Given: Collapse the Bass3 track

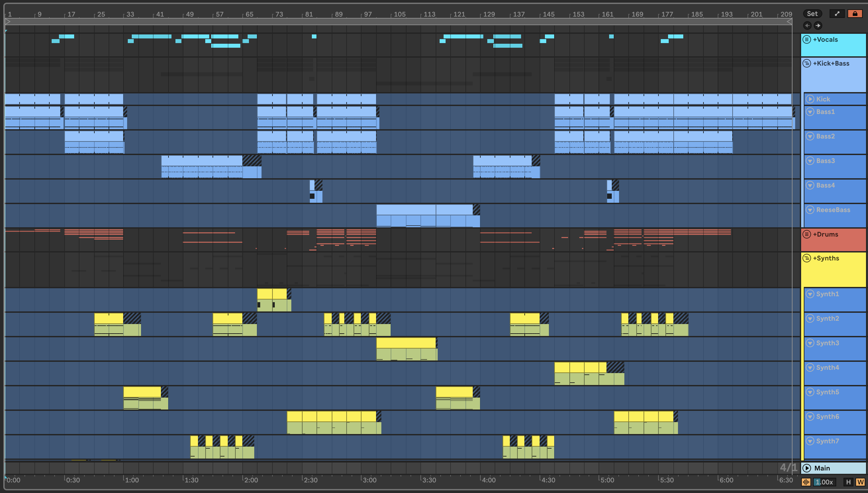Looking at the screenshot, I should click(810, 160).
